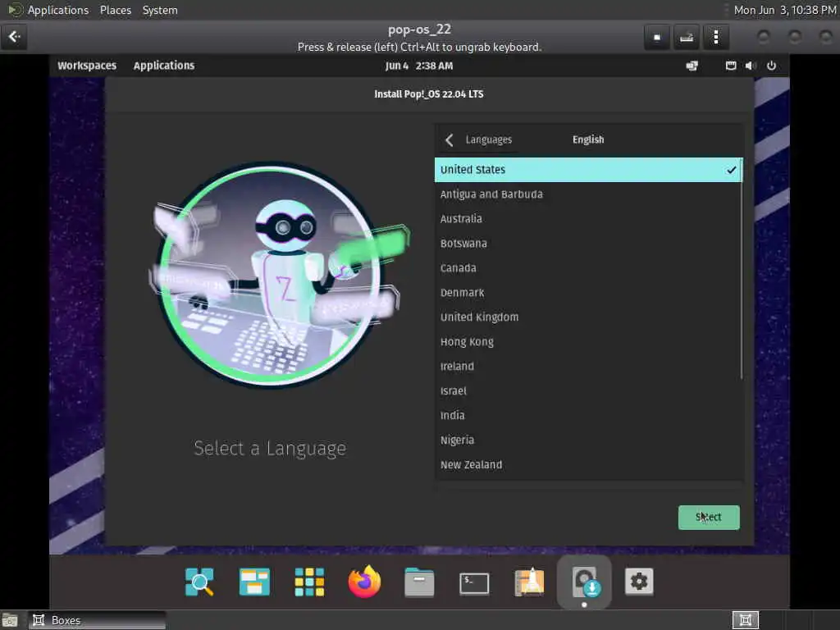This screenshot has width=840, height=630.
Task: Open Pop!_OS Workspaces overview
Action: [x=87, y=66]
